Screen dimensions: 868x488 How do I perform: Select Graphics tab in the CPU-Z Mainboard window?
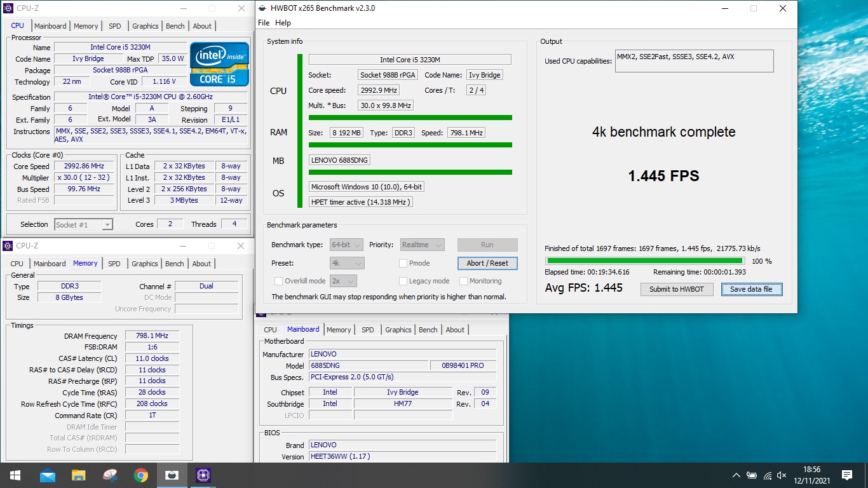click(x=398, y=330)
